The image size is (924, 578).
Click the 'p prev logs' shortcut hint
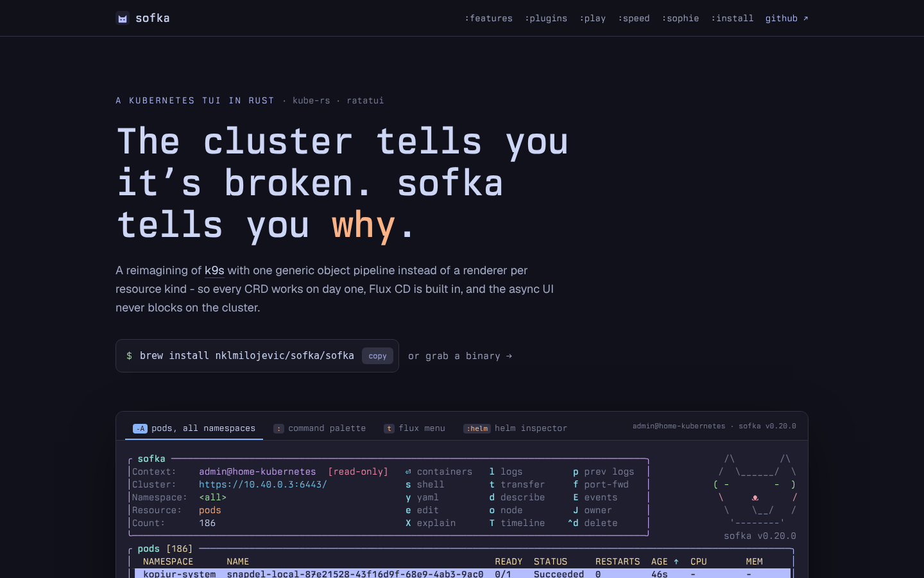point(603,471)
